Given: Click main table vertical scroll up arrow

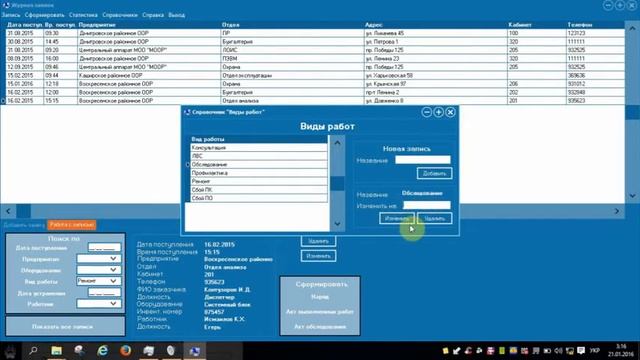Looking at the screenshot, I should (632, 28).
